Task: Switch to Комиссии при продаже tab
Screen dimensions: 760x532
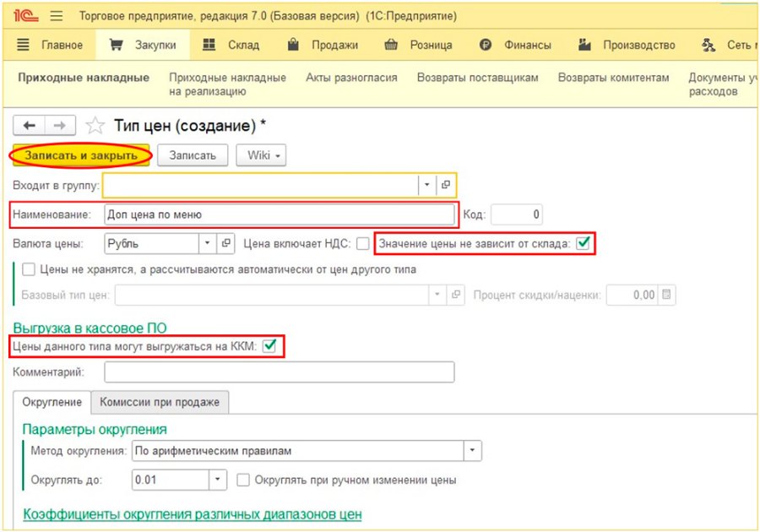Action: pos(160,402)
